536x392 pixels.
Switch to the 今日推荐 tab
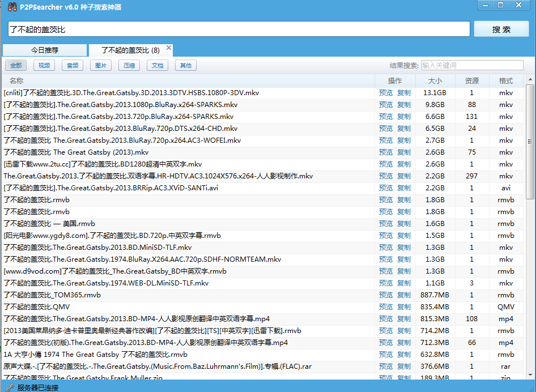click(x=45, y=50)
